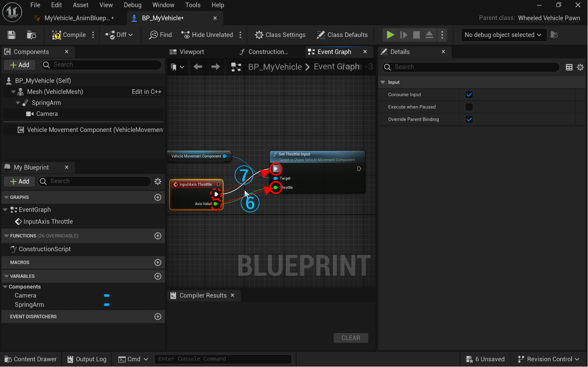Open debug object selection dropdown
This screenshot has height=367, width=588.
503,35
